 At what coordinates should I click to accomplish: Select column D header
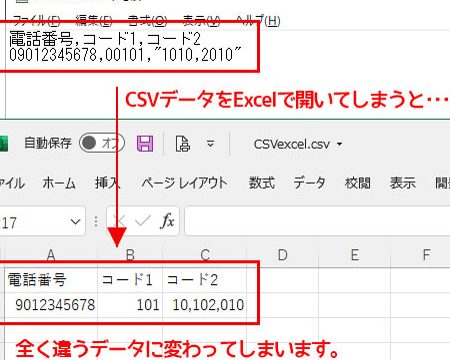(282, 255)
